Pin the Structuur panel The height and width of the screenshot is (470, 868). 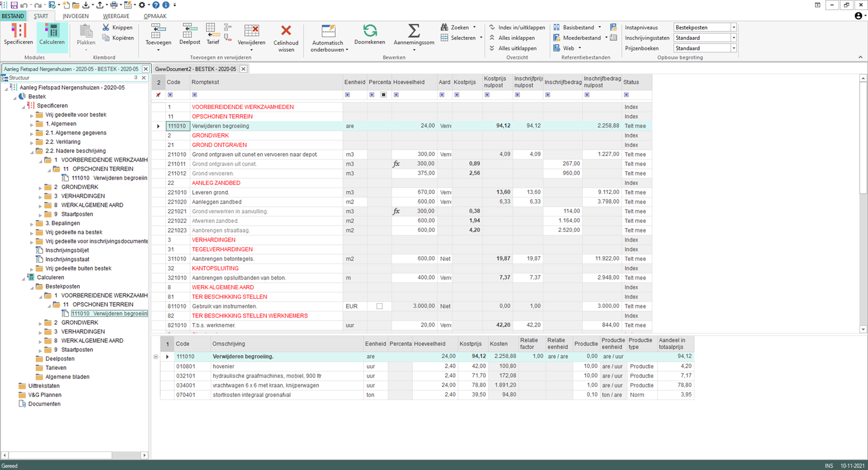(136, 78)
